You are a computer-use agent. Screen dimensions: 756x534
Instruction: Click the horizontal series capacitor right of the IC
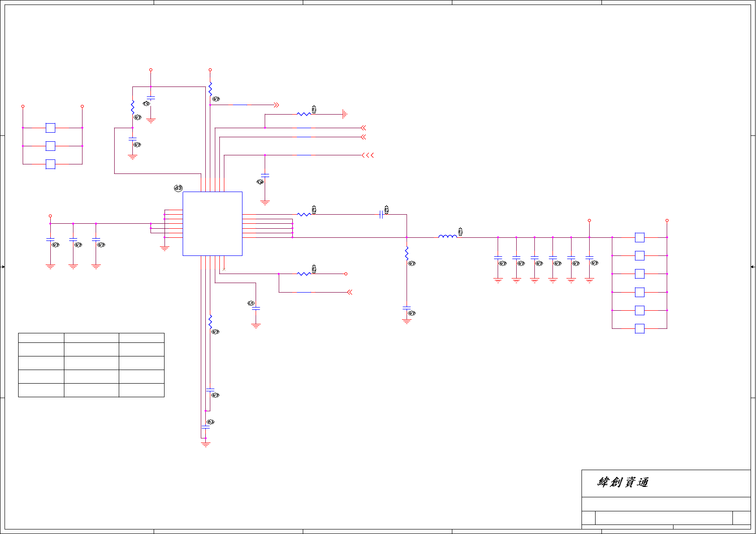[381, 215]
